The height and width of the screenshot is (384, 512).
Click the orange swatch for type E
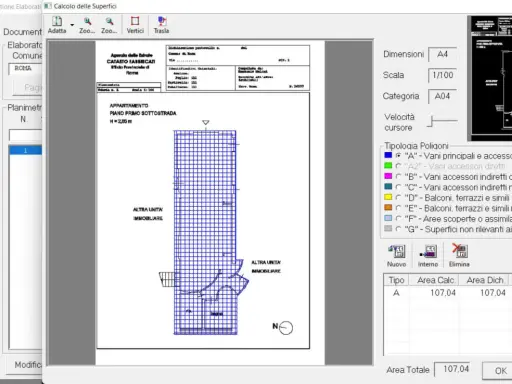(x=388, y=207)
